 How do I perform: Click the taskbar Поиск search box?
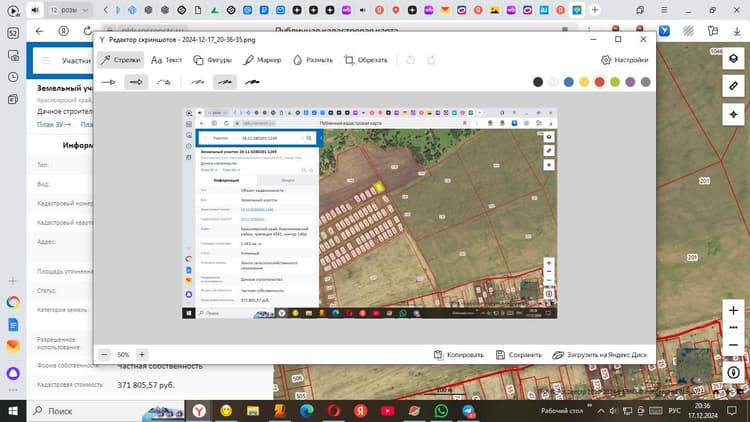click(105, 411)
